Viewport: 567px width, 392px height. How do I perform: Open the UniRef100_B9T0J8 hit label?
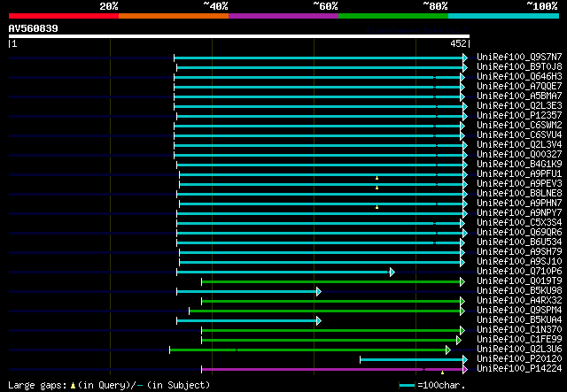coord(519,66)
